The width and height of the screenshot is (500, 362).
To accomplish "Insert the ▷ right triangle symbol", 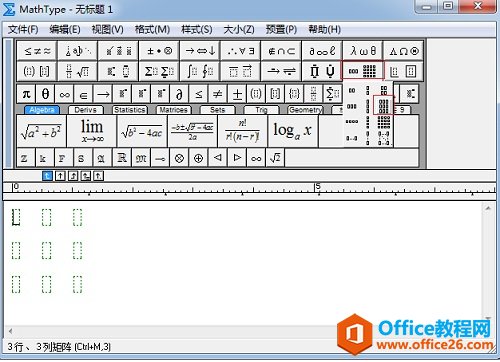I will tap(237, 158).
